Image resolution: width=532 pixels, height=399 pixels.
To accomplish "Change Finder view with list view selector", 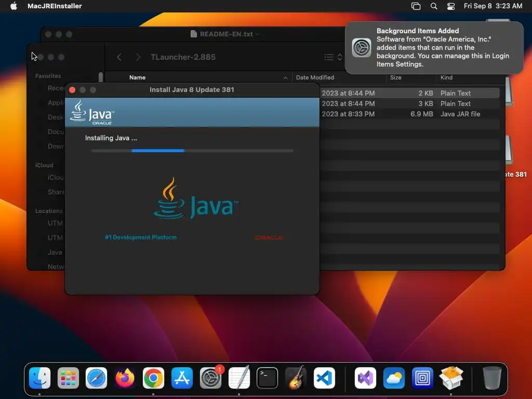I will (333, 57).
